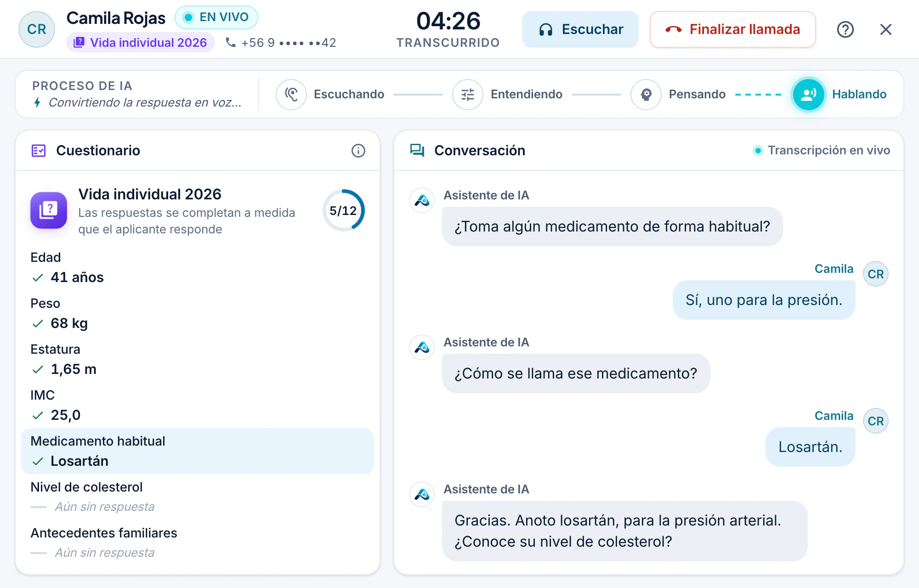The width and height of the screenshot is (919, 588).
Task: Select the Losartán reply bubble
Action: [810, 447]
